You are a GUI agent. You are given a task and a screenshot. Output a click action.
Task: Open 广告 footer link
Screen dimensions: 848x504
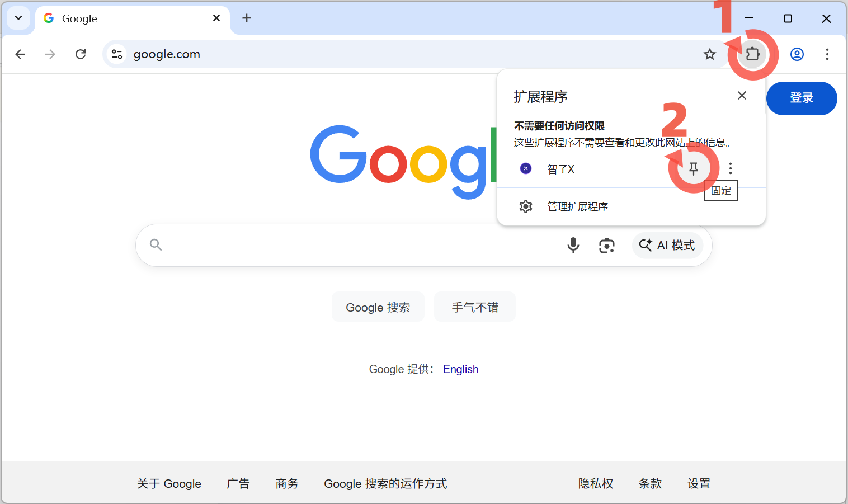pyautogui.click(x=238, y=483)
